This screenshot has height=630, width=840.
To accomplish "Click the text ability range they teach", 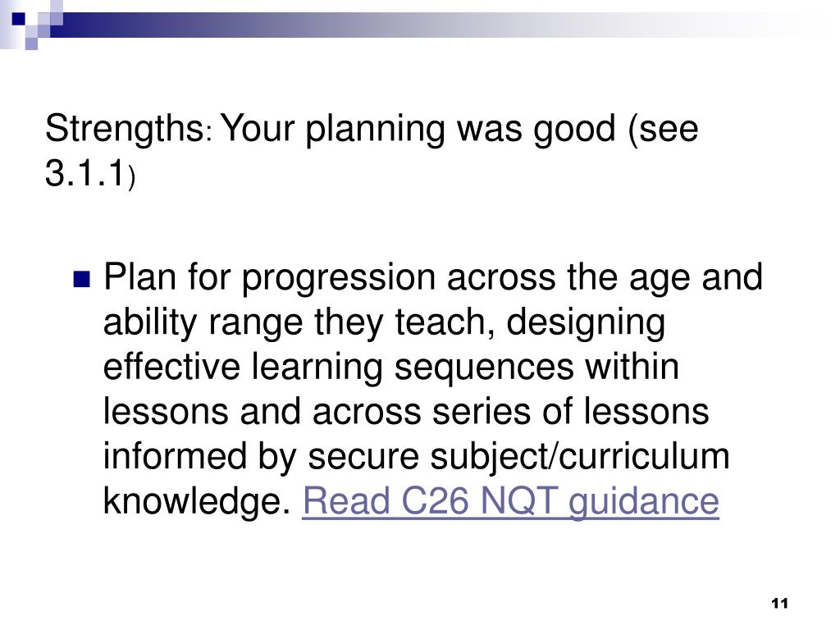I will [x=299, y=323].
